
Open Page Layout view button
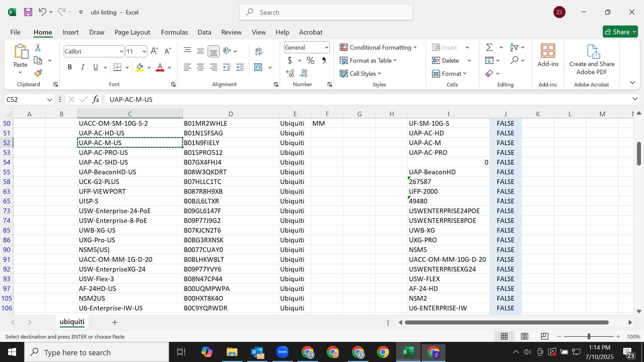525,337
